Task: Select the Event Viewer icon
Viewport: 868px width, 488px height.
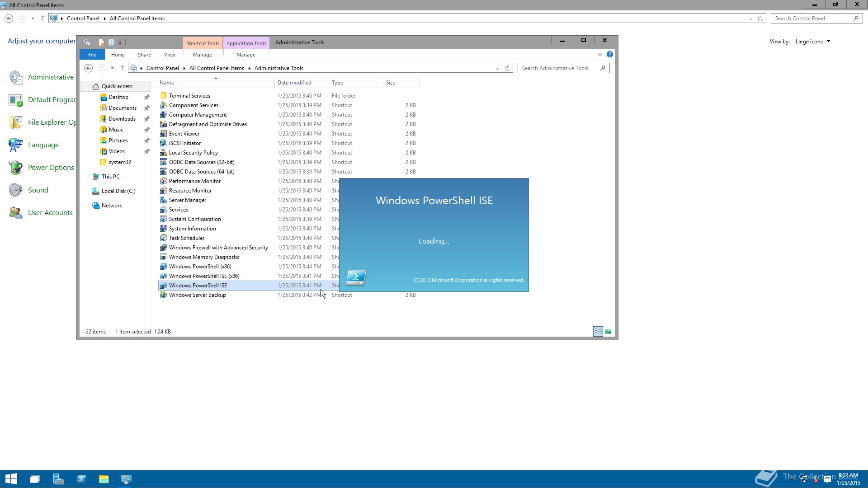Action: pyautogui.click(x=164, y=134)
